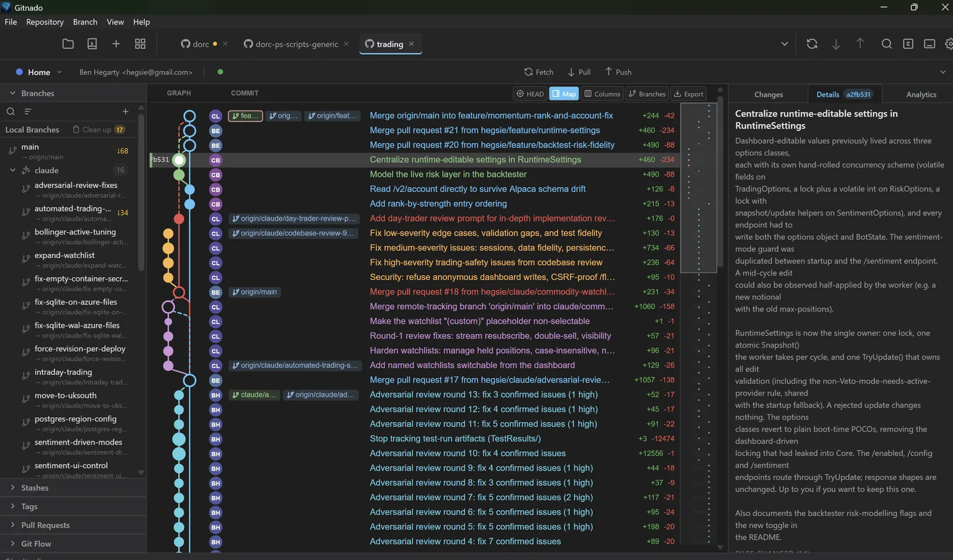953x560 pixels.
Task: Click the branch filter/sort icon
Action: click(27, 111)
